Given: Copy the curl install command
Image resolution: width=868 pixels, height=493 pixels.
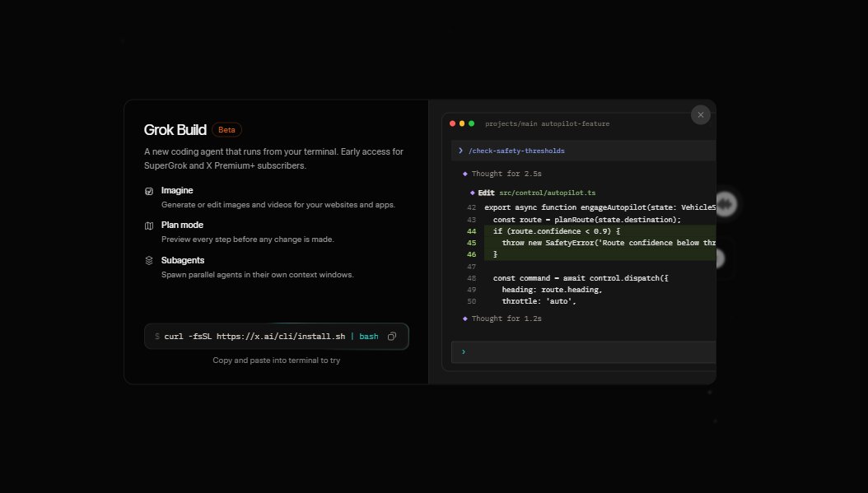Looking at the screenshot, I should point(392,337).
